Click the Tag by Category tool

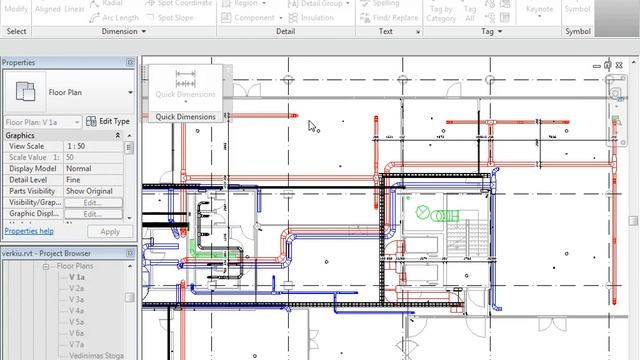tap(441, 13)
